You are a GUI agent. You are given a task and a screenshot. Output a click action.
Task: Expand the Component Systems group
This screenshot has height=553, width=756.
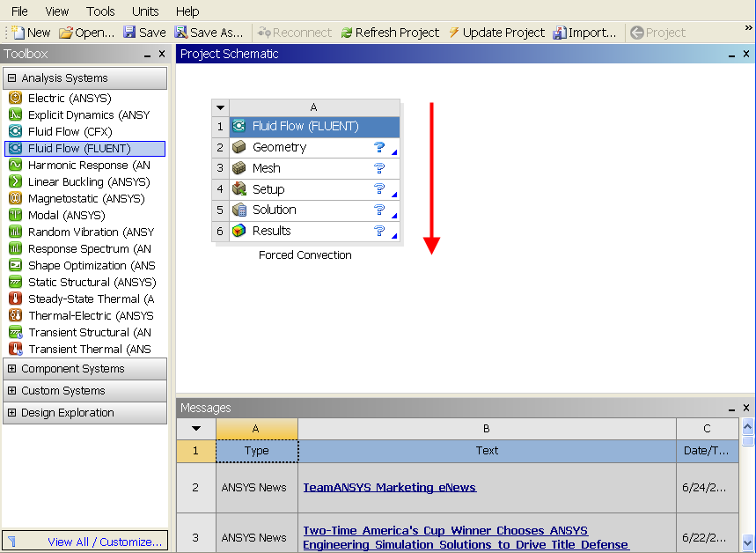point(12,369)
